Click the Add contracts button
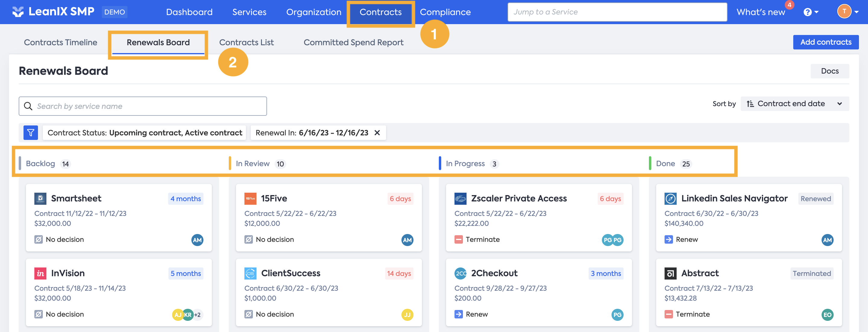This screenshot has height=332, width=868. [825, 42]
